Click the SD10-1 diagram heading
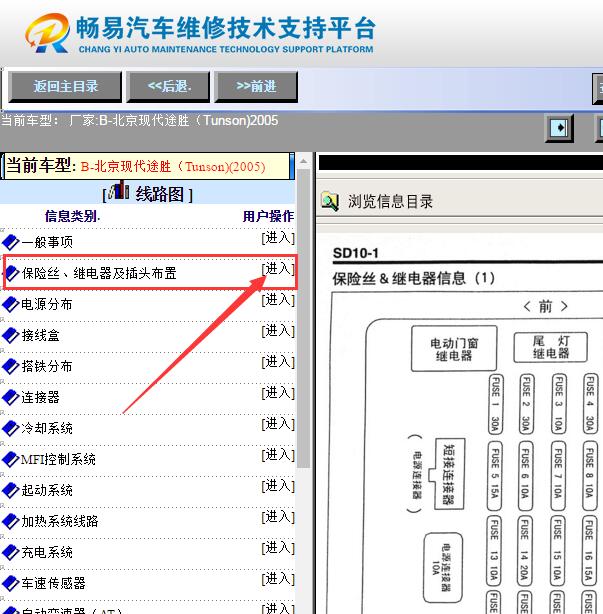Screen dimensions: 603x614 356,253
